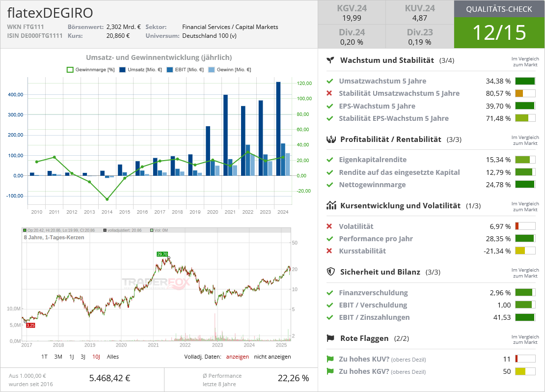
Task: Click the 5.468,42 € result value
Action: (110, 378)
